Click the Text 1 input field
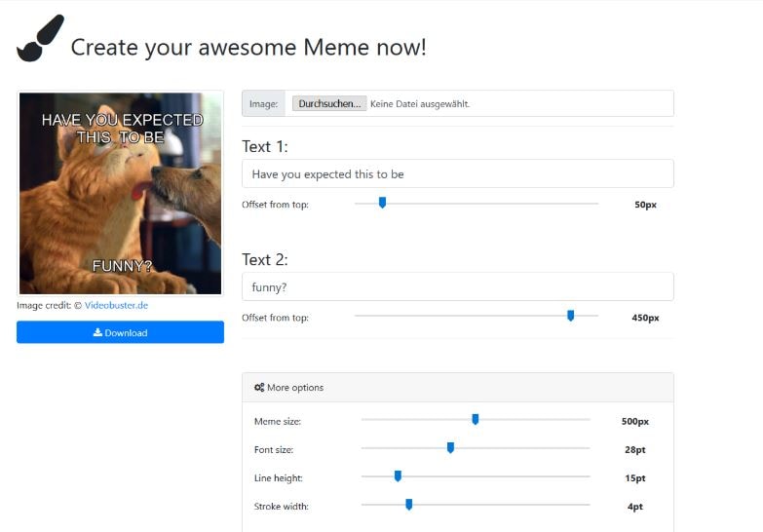Screen dimensions: 763x532 (457, 174)
